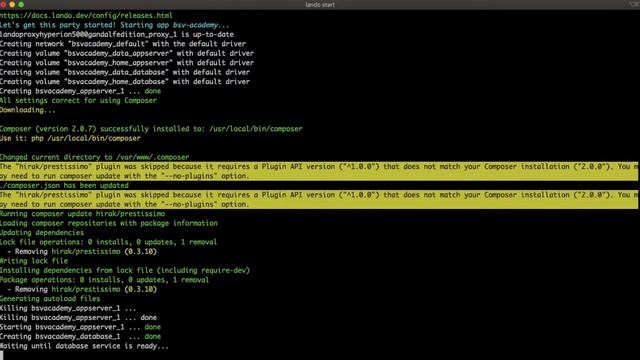Click 'All settings correct for using Composer'
Viewport: 640px width, 360px height.
(78, 100)
